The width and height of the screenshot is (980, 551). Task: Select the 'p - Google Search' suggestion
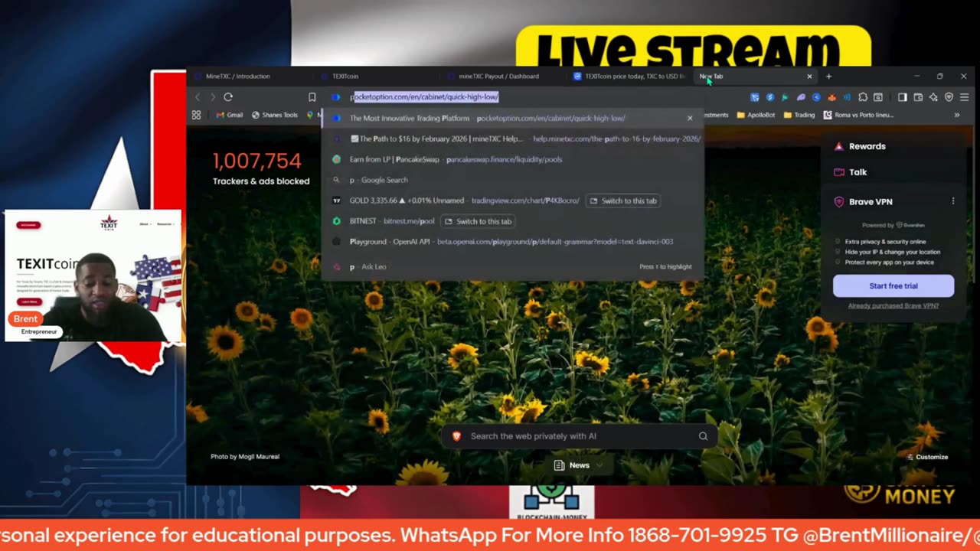511,180
